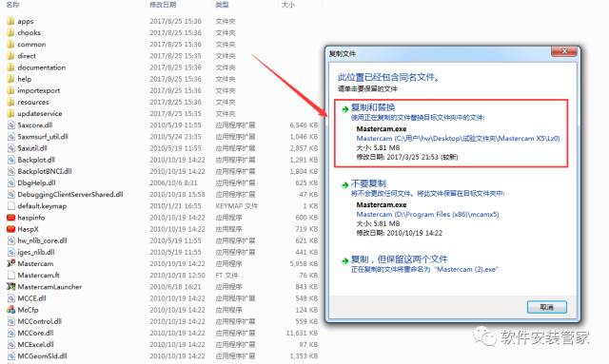Select the default.keymap file icon
Viewport: 609px width, 364px height.
pyautogui.click(x=10, y=205)
